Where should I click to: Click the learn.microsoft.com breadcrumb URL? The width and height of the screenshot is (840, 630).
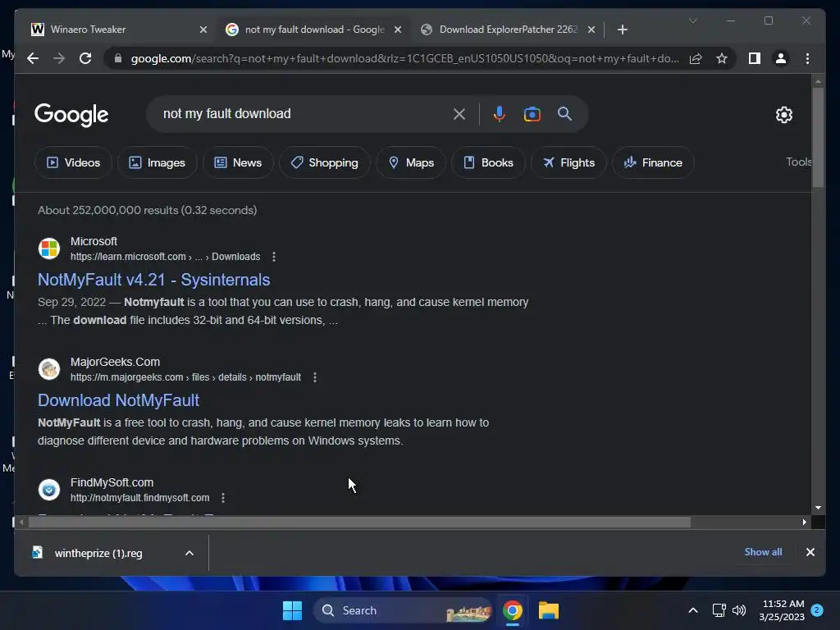[165, 257]
